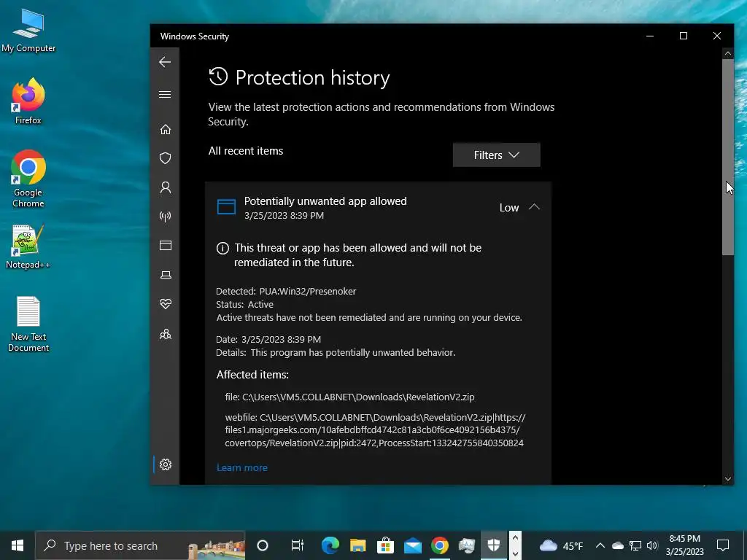747x560 pixels.
Task: Open the hamburger navigation menu
Action: click(165, 94)
